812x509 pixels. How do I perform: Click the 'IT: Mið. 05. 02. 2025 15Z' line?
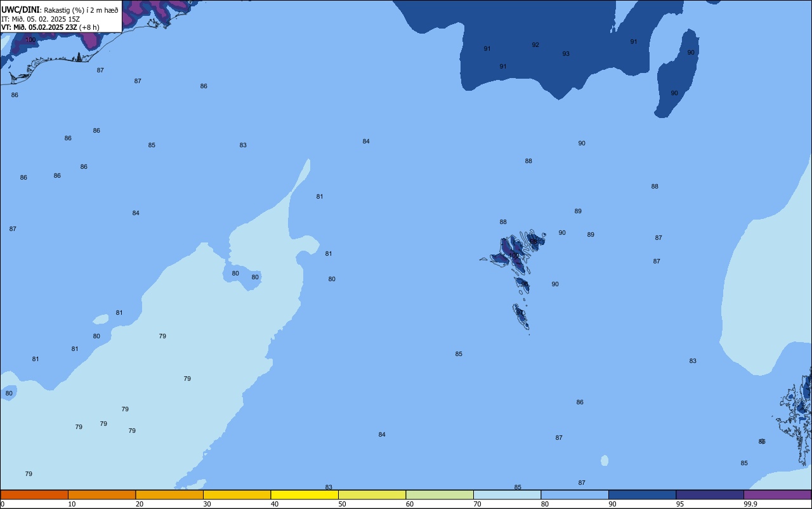pos(41,18)
